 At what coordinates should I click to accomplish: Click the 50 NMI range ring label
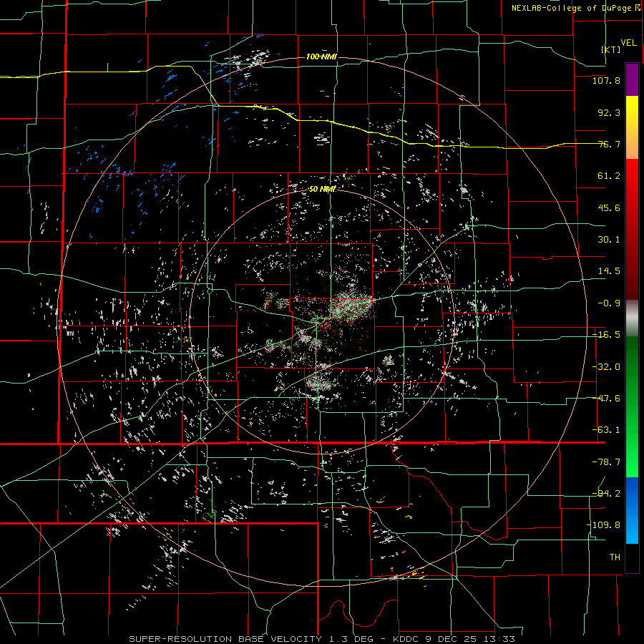pos(323,190)
